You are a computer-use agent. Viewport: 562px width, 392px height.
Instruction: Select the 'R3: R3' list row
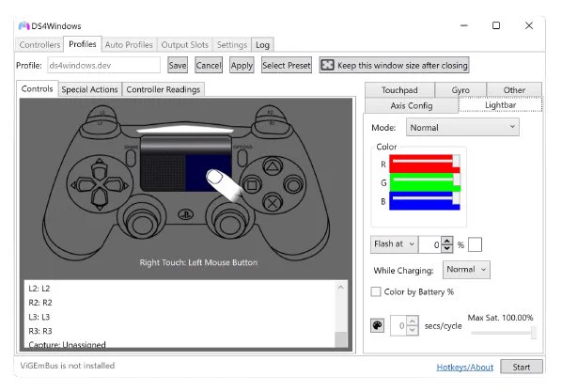click(x=180, y=331)
